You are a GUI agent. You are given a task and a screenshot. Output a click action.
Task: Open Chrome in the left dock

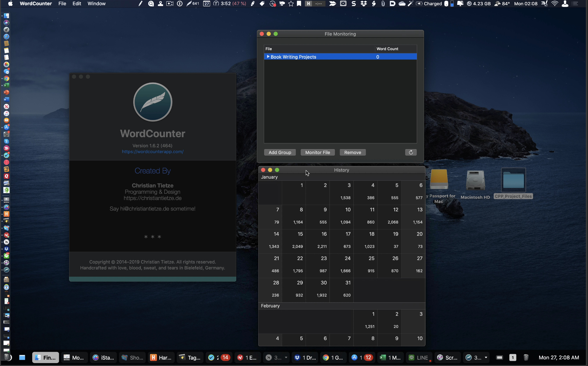coord(6,78)
